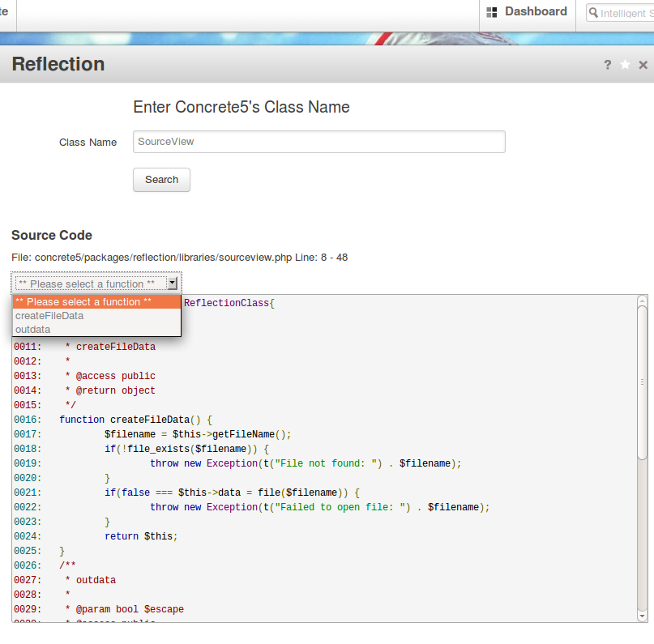Click the Dashboard link
This screenshot has width=654, height=644.
pyautogui.click(x=536, y=11)
